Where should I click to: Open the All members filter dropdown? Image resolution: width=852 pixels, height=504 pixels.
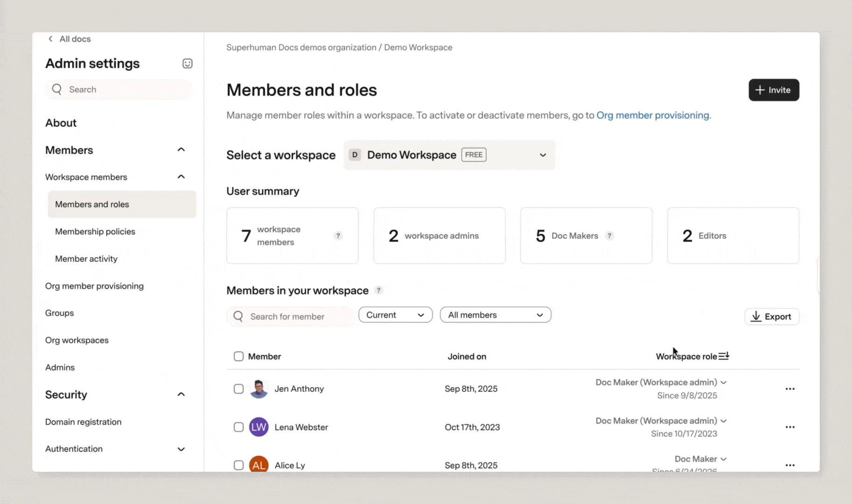[x=495, y=315]
